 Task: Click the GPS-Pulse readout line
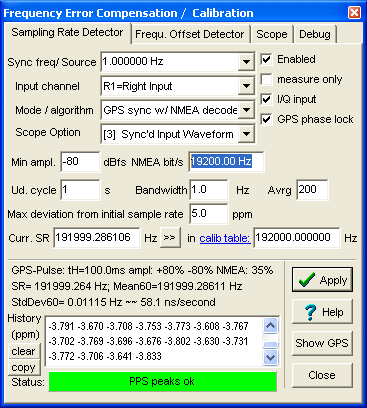(142, 270)
